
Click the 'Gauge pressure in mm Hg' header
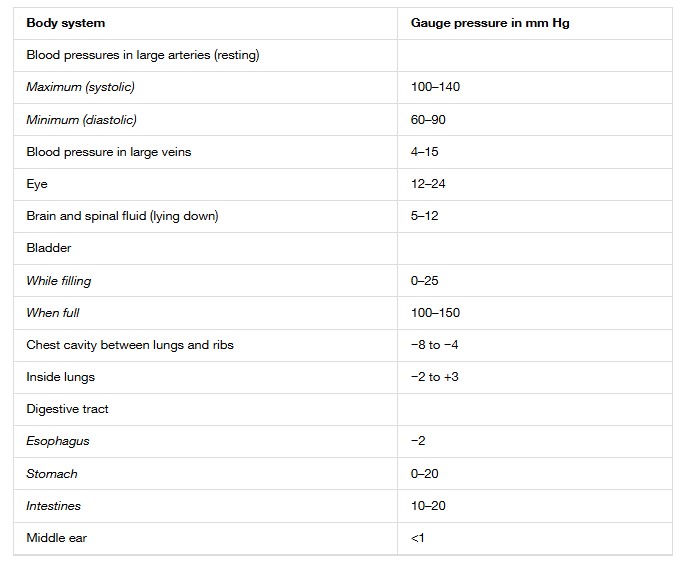click(x=490, y=23)
